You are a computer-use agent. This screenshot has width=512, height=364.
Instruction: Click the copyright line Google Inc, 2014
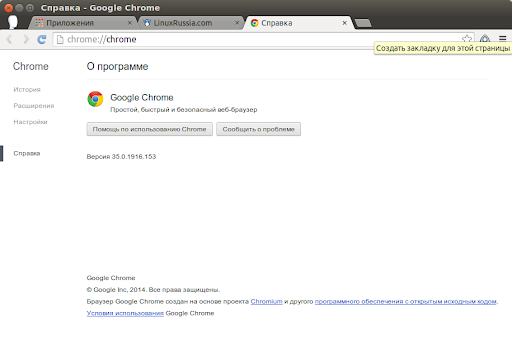pos(153,290)
